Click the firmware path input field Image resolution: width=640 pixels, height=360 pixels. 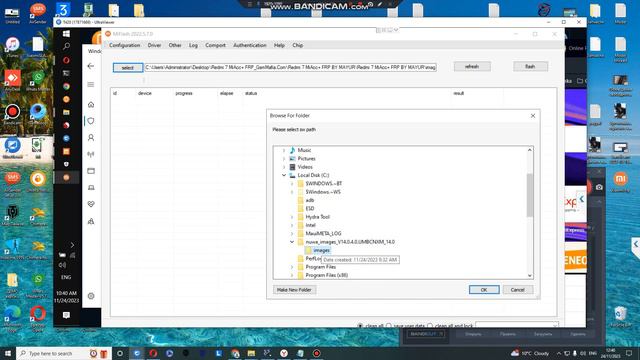click(x=291, y=67)
